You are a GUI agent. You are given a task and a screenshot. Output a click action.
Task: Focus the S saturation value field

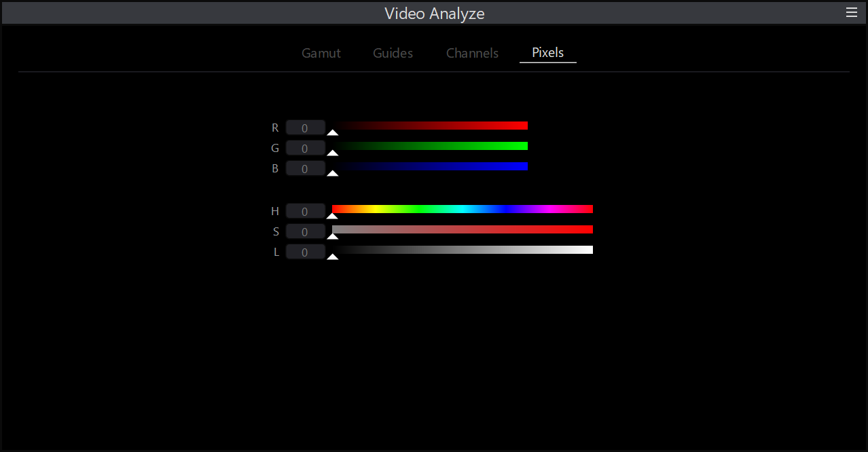point(305,232)
